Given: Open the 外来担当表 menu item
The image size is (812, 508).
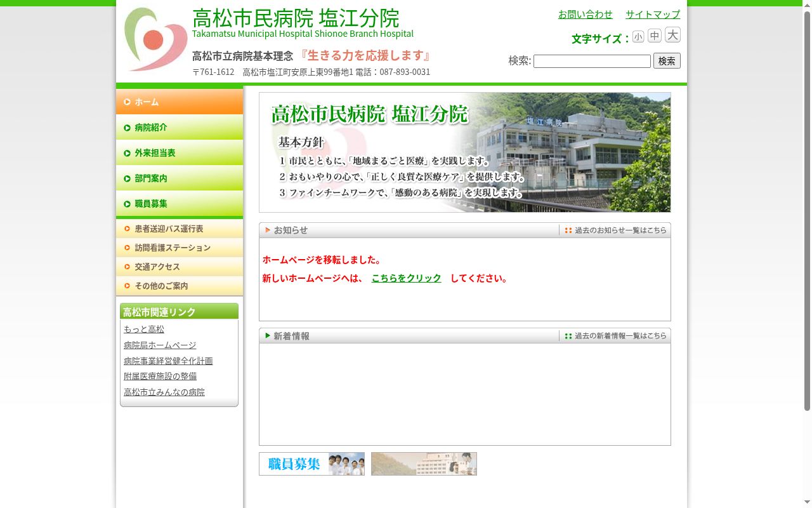Looking at the screenshot, I should point(180,152).
